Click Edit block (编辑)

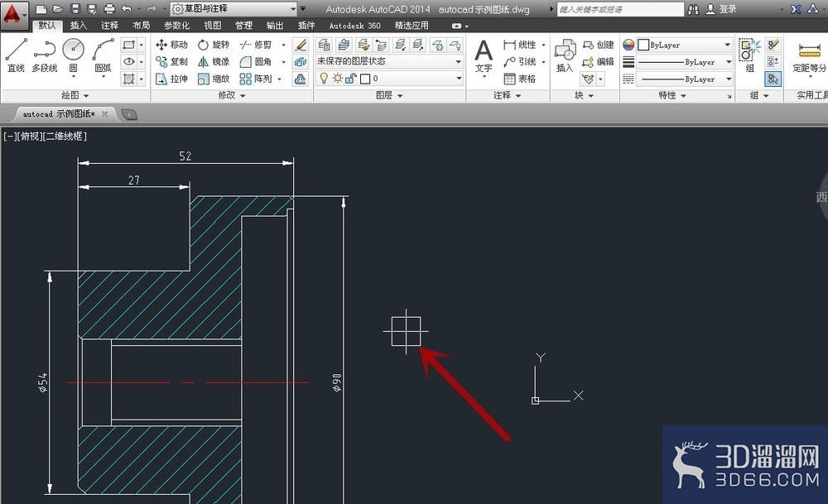click(x=599, y=62)
